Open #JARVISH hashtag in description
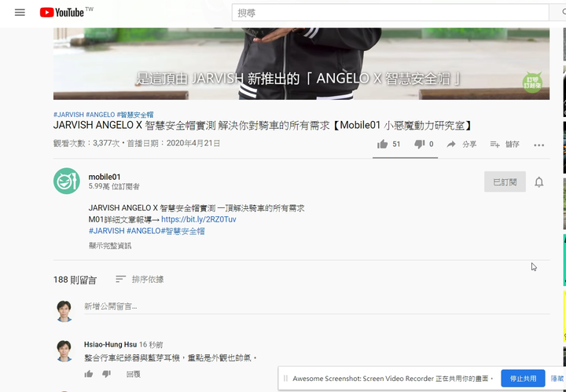The height and width of the screenshot is (392, 566). pos(106,231)
